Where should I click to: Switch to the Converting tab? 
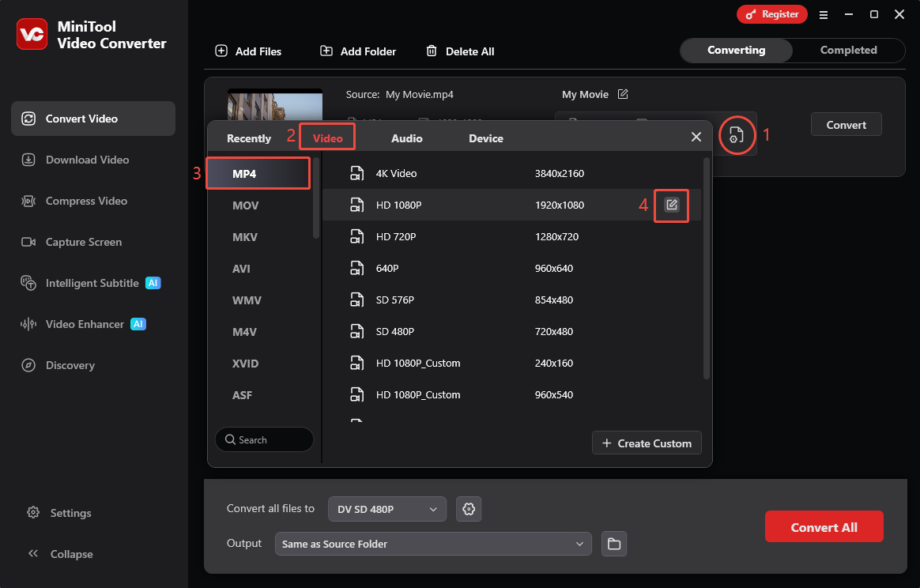[x=737, y=51]
